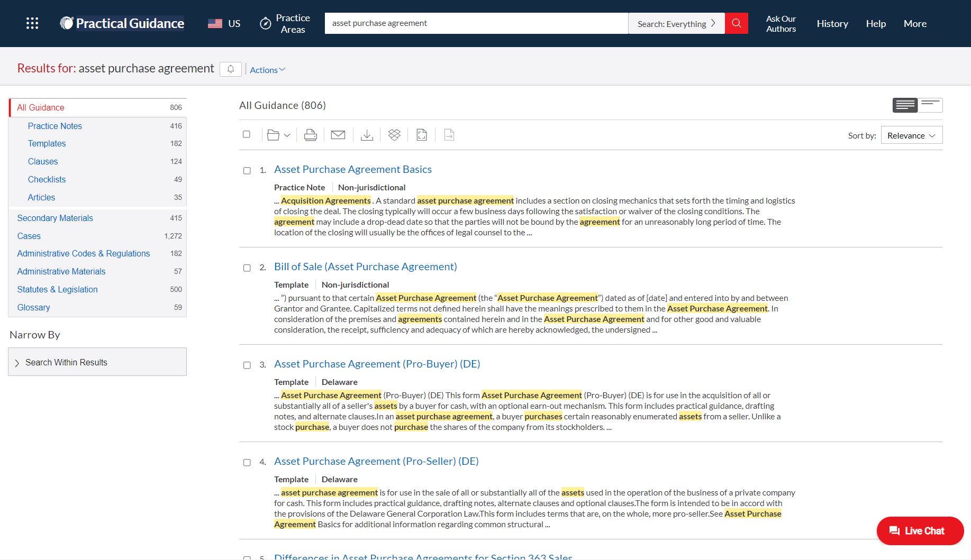Image resolution: width=971 pixels, height=560 pixels.
Task: Expand Search Within Results section
Action: 97,362
